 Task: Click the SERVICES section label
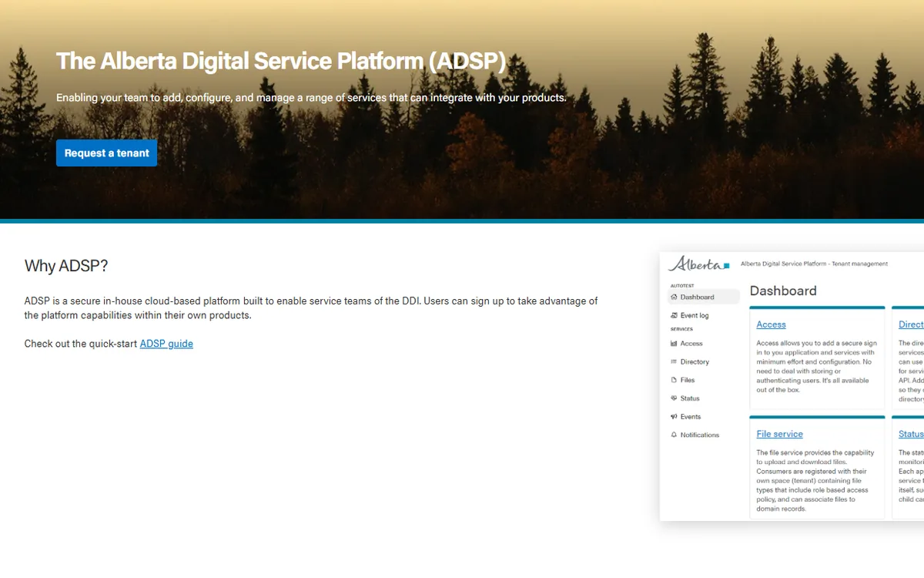point(681,329)
